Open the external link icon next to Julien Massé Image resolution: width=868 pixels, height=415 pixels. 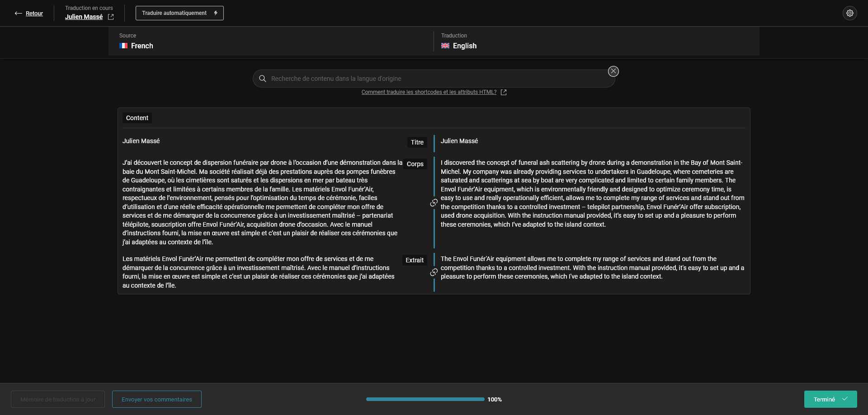click(x=111, y=17)
